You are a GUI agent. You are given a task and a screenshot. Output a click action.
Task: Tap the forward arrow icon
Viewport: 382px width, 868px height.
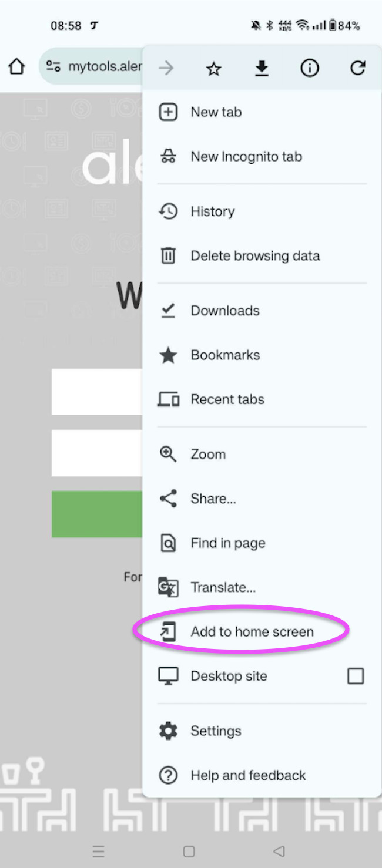tap(166, 69)
